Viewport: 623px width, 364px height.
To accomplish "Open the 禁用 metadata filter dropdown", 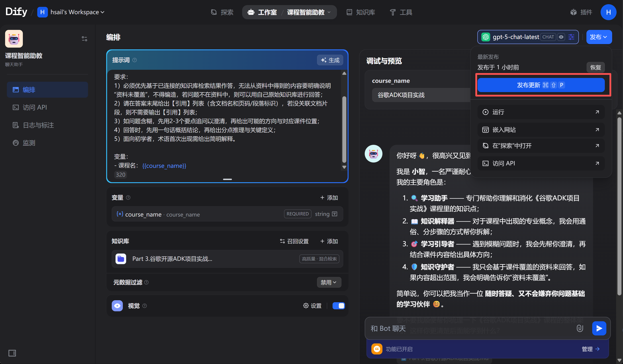I will (329, 282).
